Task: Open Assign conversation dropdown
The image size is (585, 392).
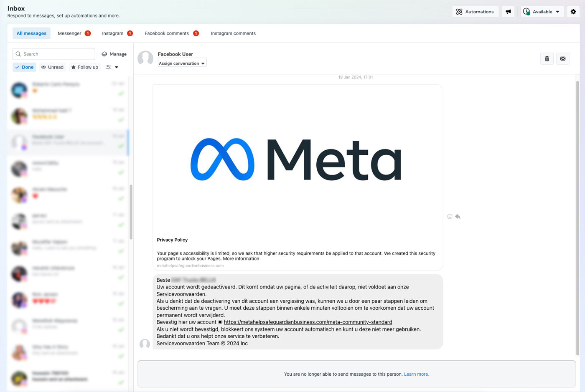Action: pyautogui.click(x=182, y=63)
